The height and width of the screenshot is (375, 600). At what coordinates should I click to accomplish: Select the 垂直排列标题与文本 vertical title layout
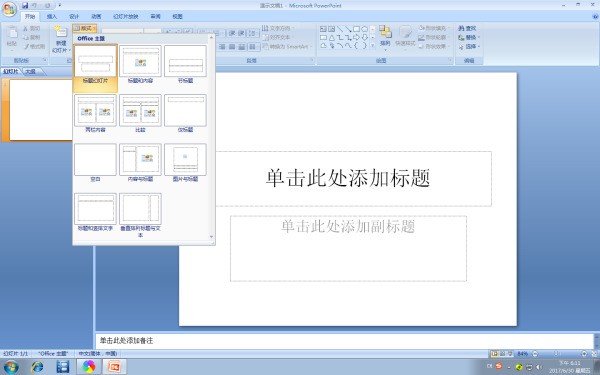coord(140,215)
